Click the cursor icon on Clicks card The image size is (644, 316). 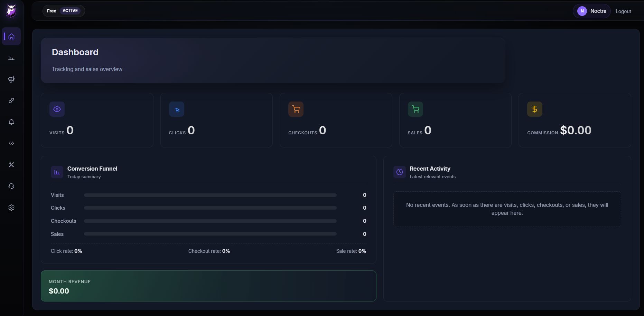point(177,109)
